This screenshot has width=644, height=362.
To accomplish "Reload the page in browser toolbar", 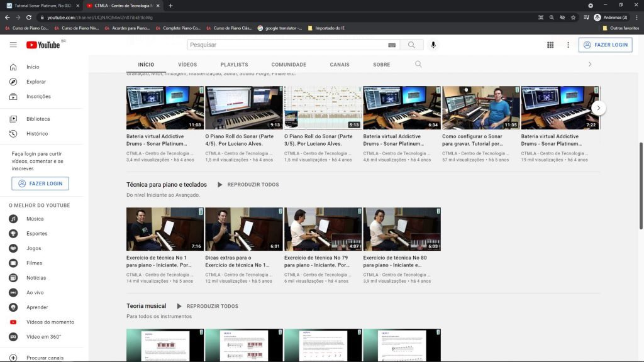I will click(x=29, y=17).
